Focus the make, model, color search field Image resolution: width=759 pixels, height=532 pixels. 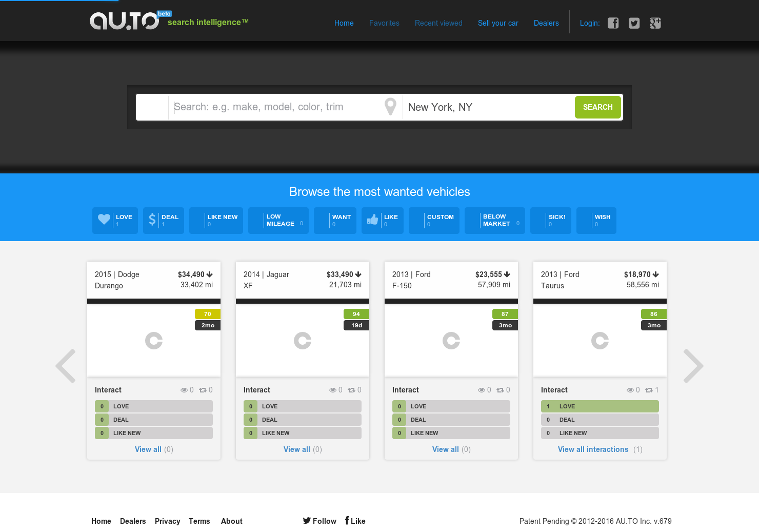(x=274, y=107)
